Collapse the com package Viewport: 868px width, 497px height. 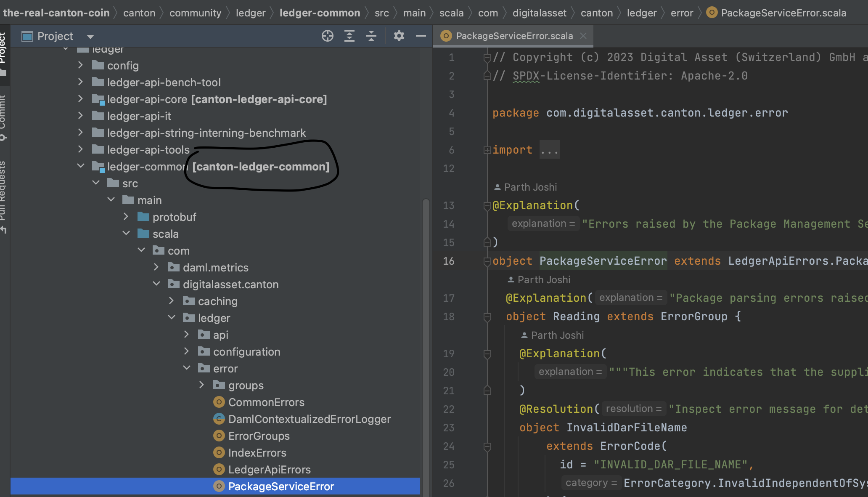(141, 250)
